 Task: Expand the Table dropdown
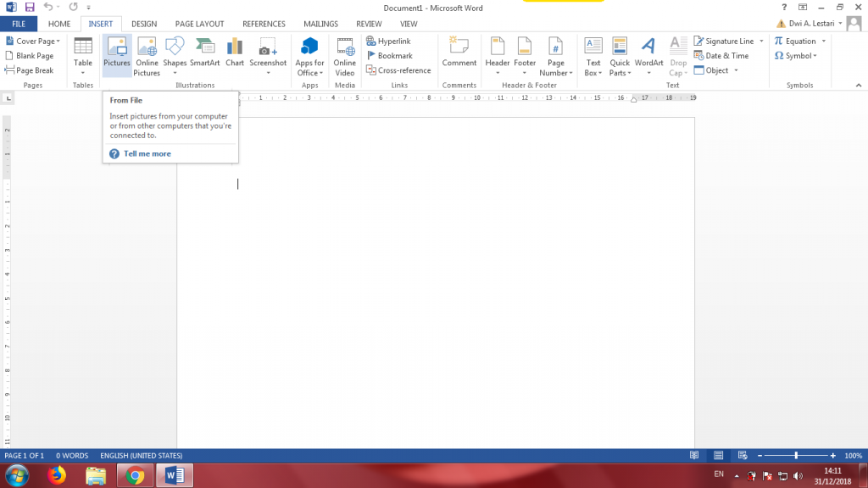coord(83,73)
